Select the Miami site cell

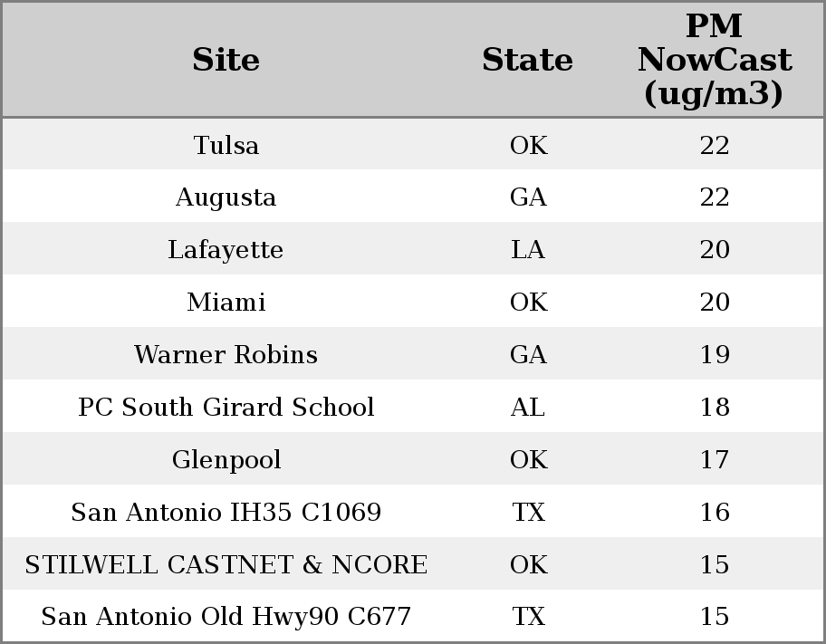click(x=226, y=302)
